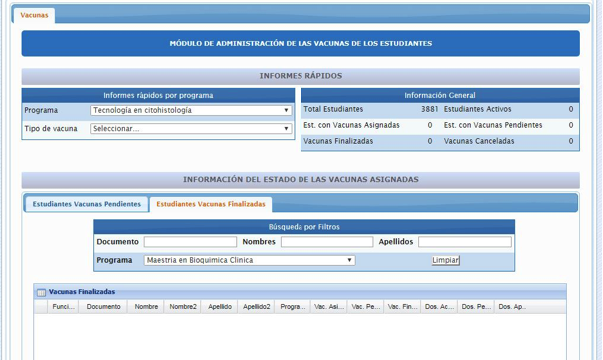The width and height of the screenshot is (603, 360).
Task: Open the Maestria en Bioquimica Clinica dropdown
Action: [250, 260]
